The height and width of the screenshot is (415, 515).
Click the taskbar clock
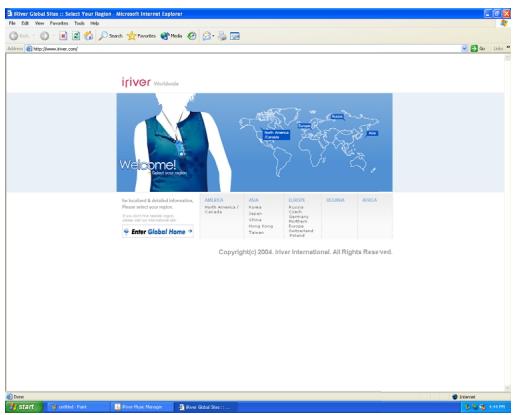click(497, 407)
